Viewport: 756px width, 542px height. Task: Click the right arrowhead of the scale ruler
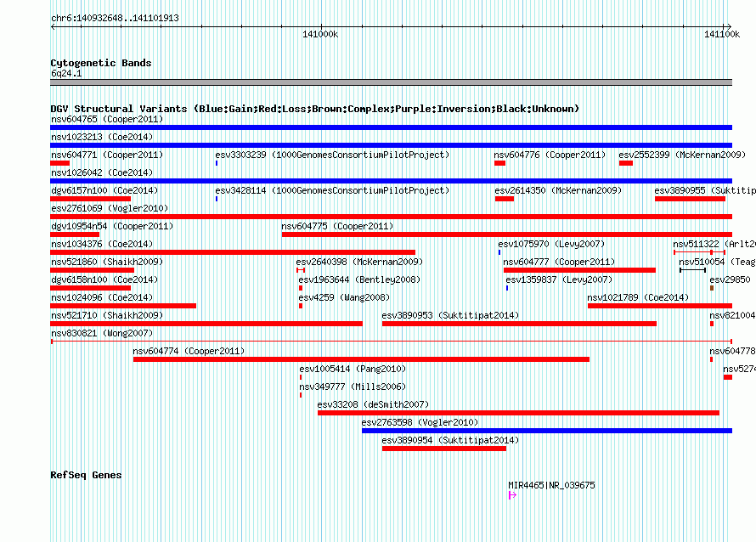pyautogui.click(x=729, y=27)
